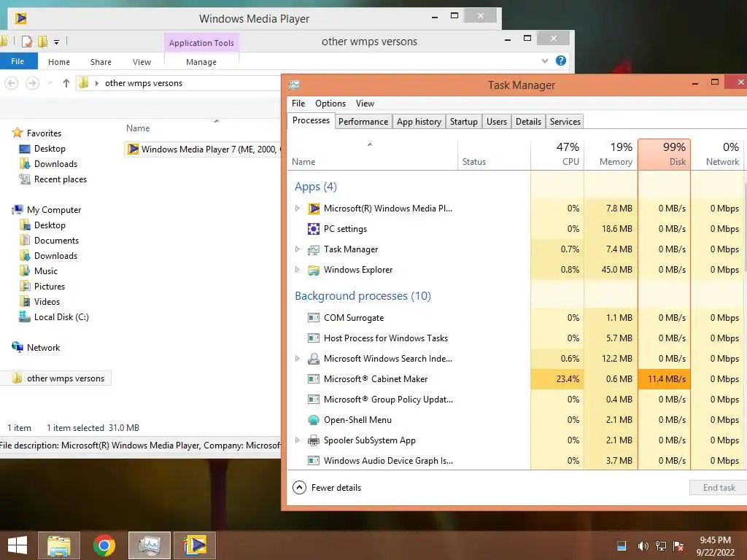Open the Task Manager View menu
Image resolution: width=747 pixels, height=560 pixels.
point(365,104)
